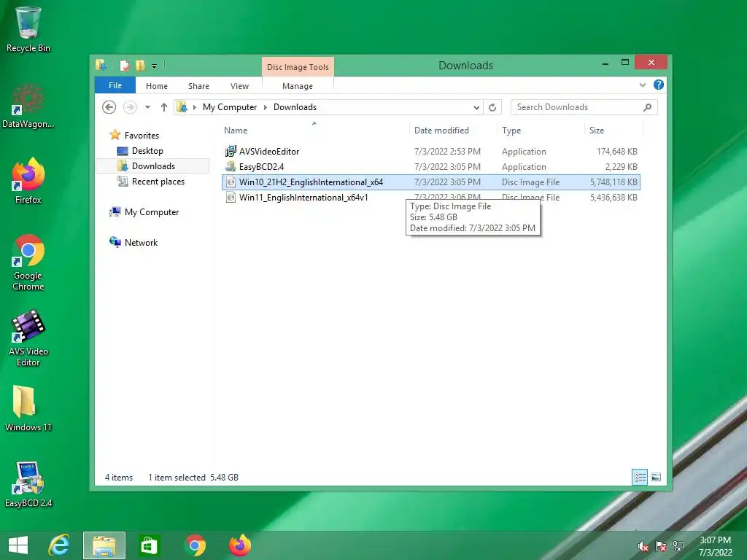747x560 pixels.
Task: Go back with the Back arrow
Action: pyautogui.click(x=109, y=107)
